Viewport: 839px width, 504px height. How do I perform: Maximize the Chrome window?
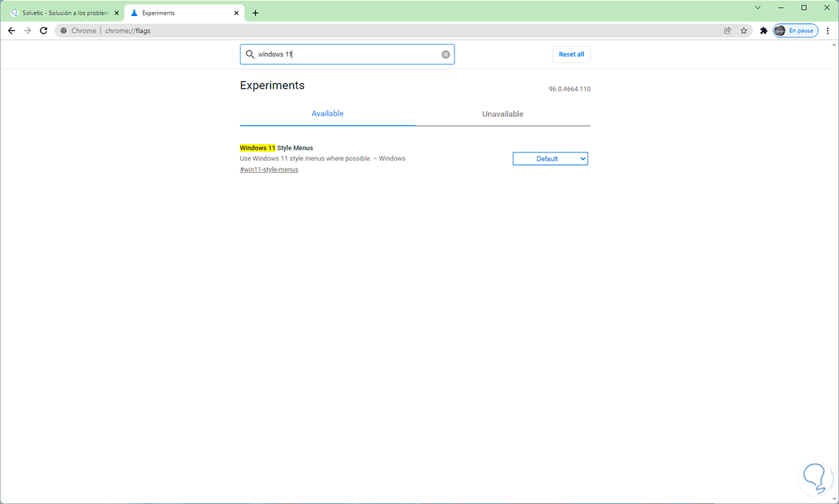(803, 7)
